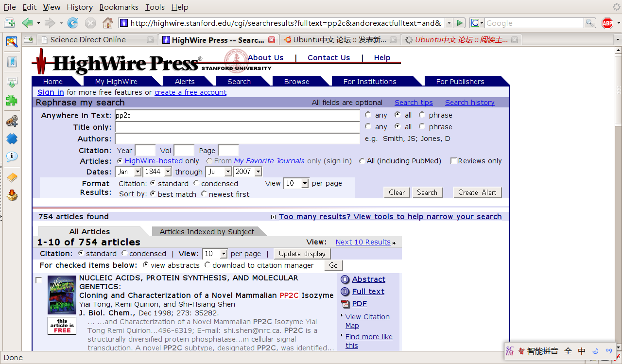The image size is (622, 364).
Task: Click the Search button in the form
Action: pyautogui.click(x=427, y=192)
